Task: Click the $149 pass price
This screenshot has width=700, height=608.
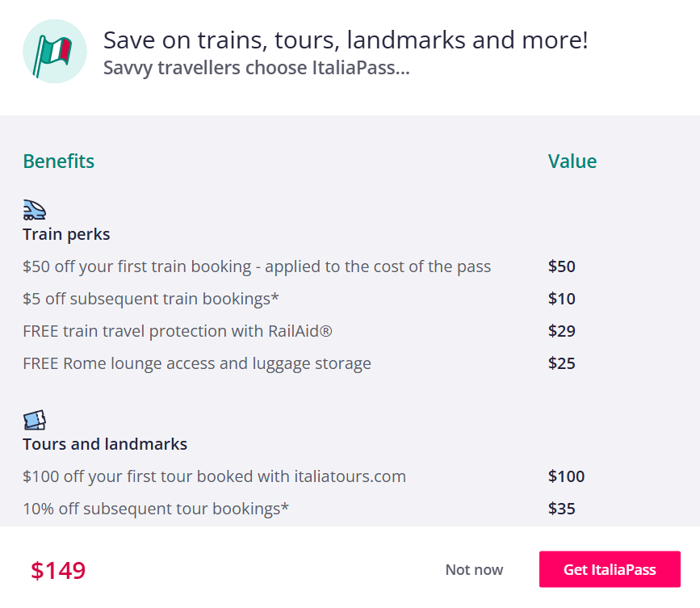Action: pos(58,571)
